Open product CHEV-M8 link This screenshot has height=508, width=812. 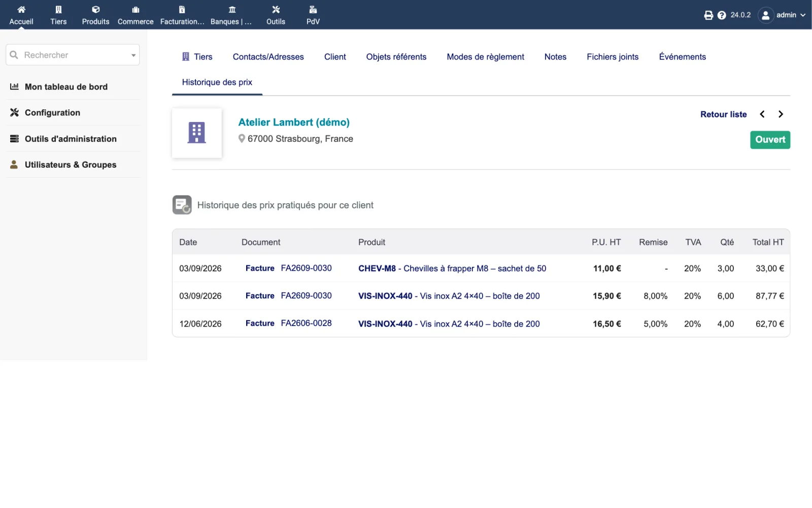[x=452, y=268]
